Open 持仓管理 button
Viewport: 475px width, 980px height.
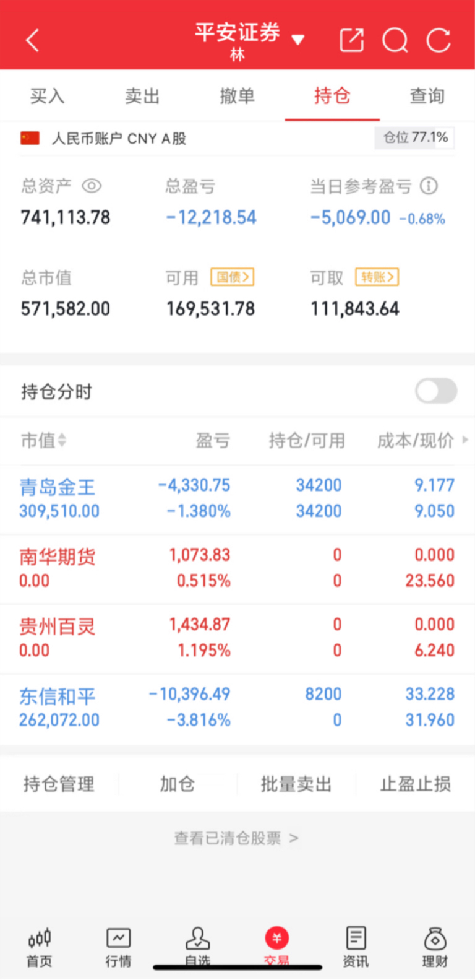(59, 784)
